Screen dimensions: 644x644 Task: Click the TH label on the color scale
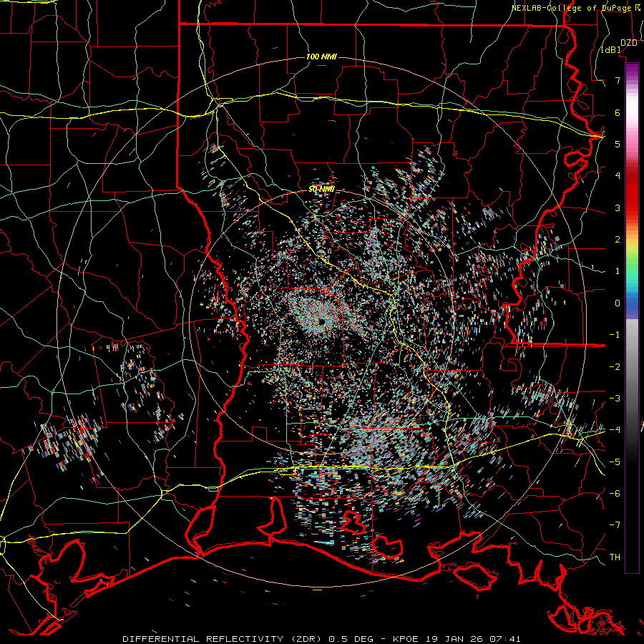pos(615,557)
